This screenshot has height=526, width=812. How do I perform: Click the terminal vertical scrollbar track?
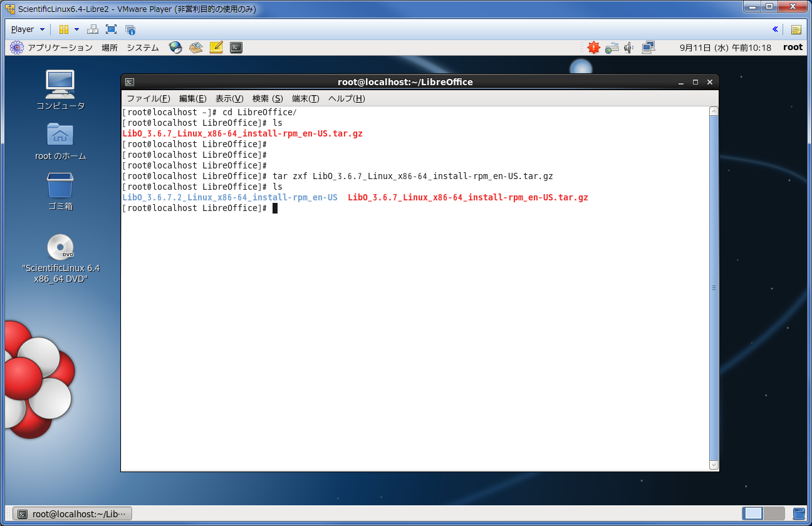tap(714, 288)
